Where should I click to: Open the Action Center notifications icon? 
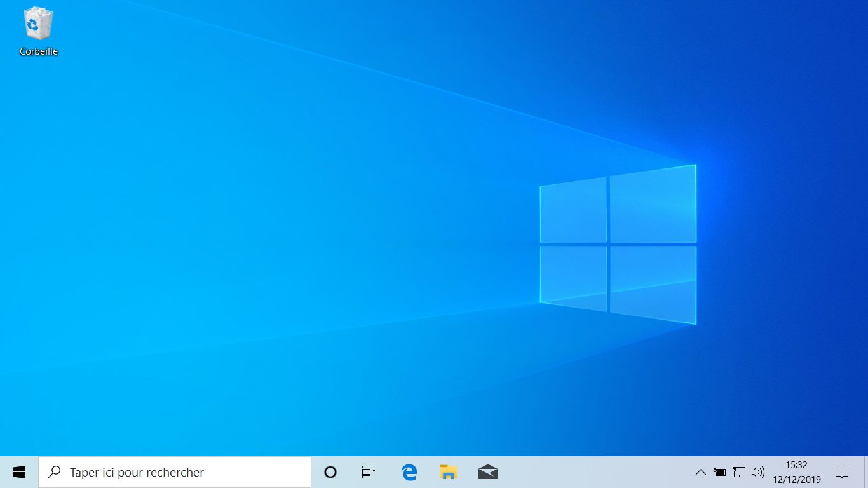pos(842,472)
